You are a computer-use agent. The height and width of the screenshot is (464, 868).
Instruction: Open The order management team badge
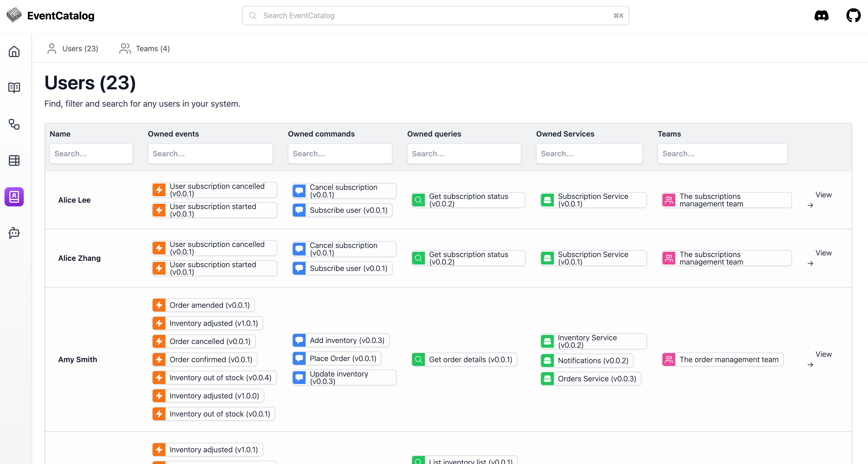[x=723, y=360]
